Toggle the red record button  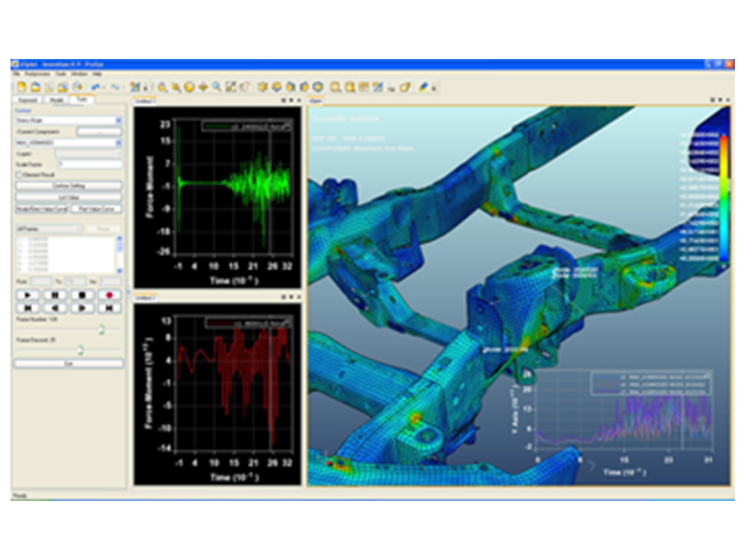click(110, 295)
